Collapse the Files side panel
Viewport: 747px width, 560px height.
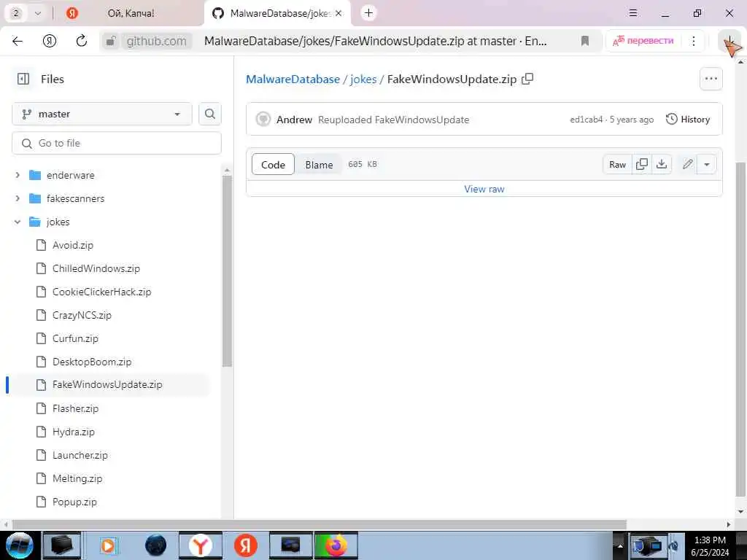point(23,79)
